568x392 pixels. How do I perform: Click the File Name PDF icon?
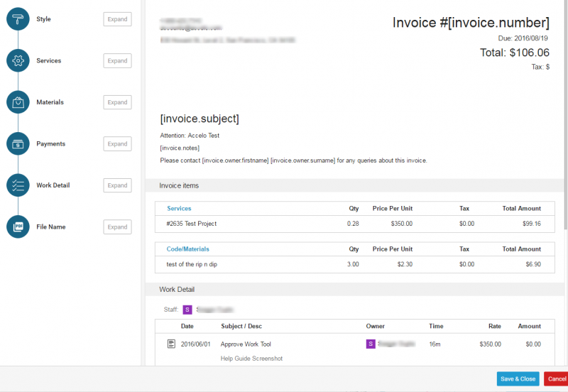click(x=18, y=227)
